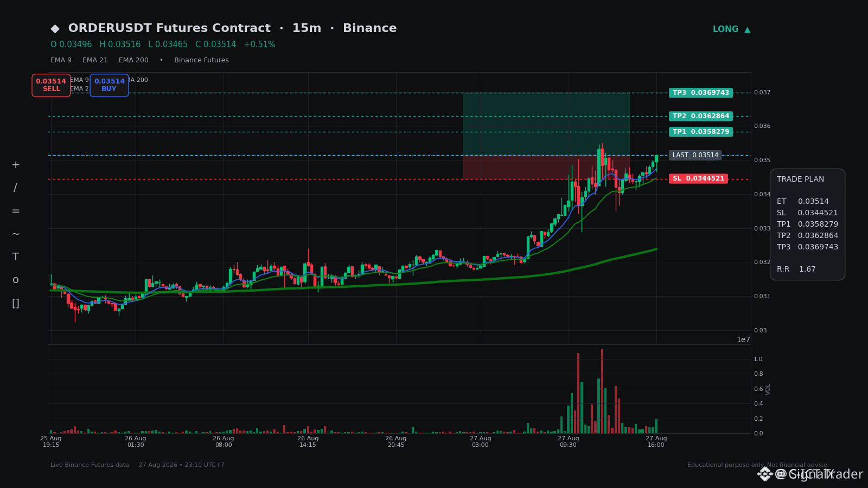This screenshot has width=868, height=488.
Task: Click the TP2 0.0362864 chart price tag
Action: 701,116
